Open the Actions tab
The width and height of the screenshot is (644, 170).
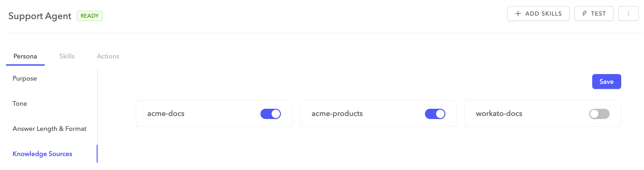click(x=108, y=56)
